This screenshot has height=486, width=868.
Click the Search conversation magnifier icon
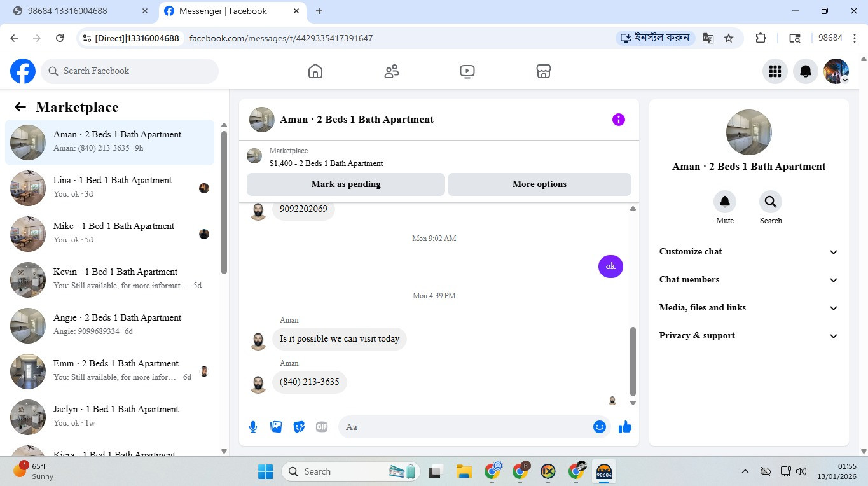point(771,202)
